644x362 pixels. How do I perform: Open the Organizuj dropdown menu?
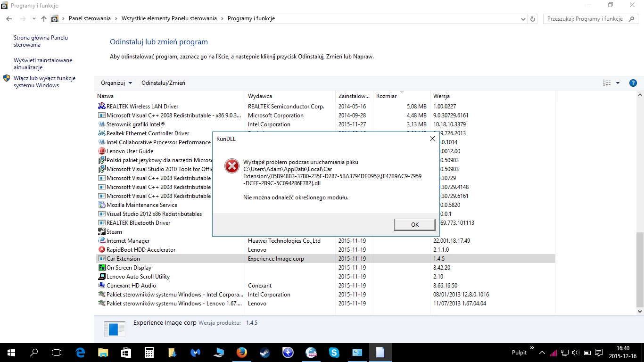(116, 83)
